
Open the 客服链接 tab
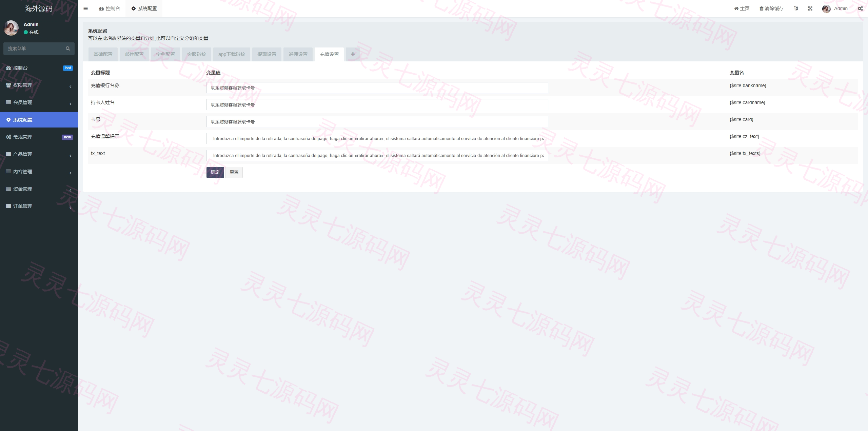197,54
